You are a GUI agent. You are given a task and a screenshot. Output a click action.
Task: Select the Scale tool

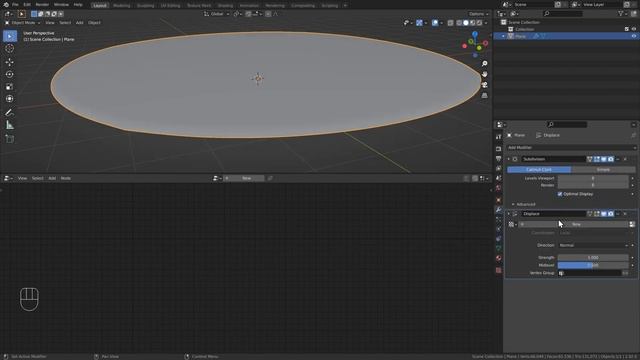point(9,87)
